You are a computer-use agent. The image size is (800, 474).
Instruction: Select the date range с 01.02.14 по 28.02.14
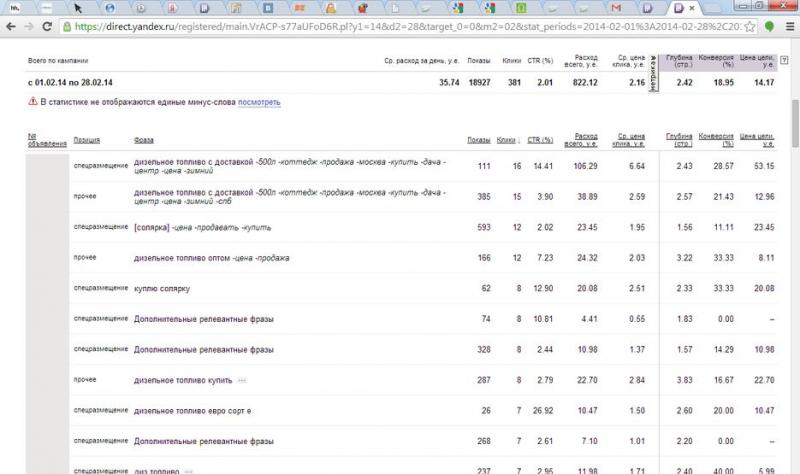point(70,82)
